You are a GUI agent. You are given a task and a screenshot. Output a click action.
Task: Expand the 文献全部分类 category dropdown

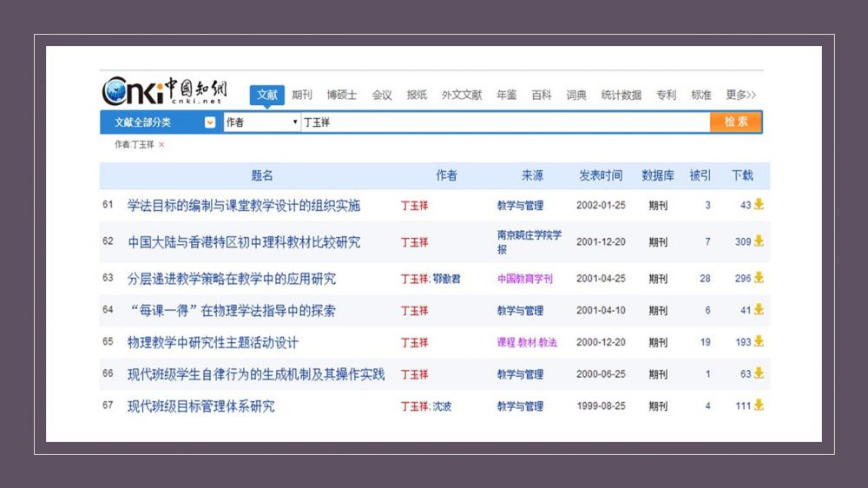tap(209, 122)
